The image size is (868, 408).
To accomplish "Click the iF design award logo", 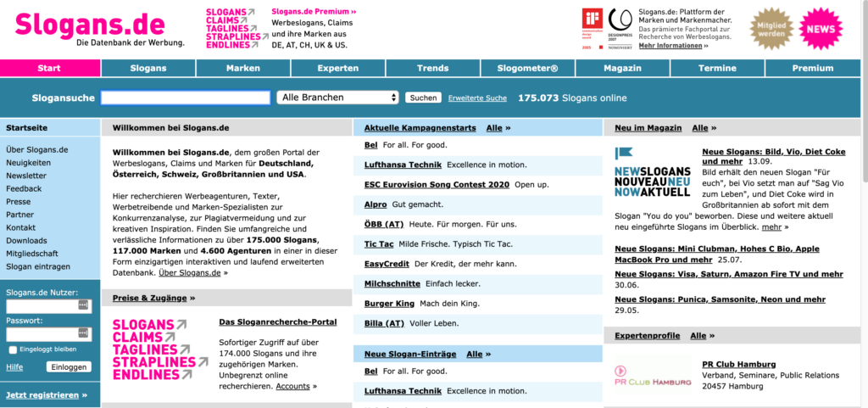I will point(591,29).
